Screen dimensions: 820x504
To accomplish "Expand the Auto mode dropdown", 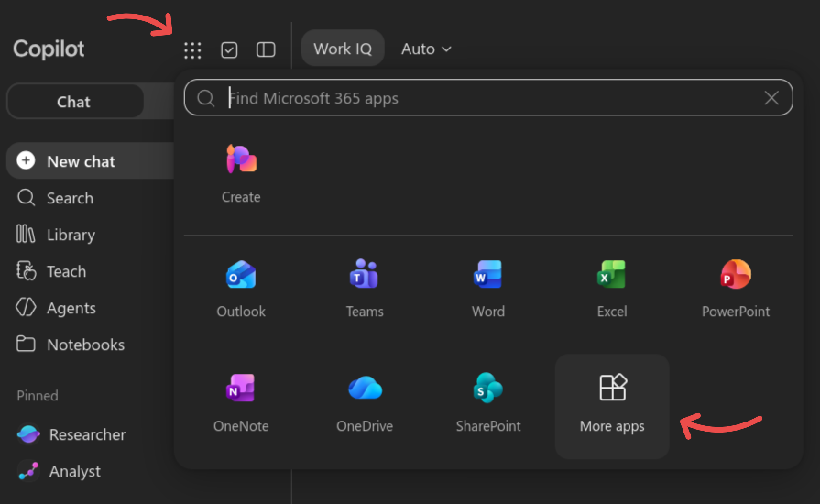I will 426,49.
